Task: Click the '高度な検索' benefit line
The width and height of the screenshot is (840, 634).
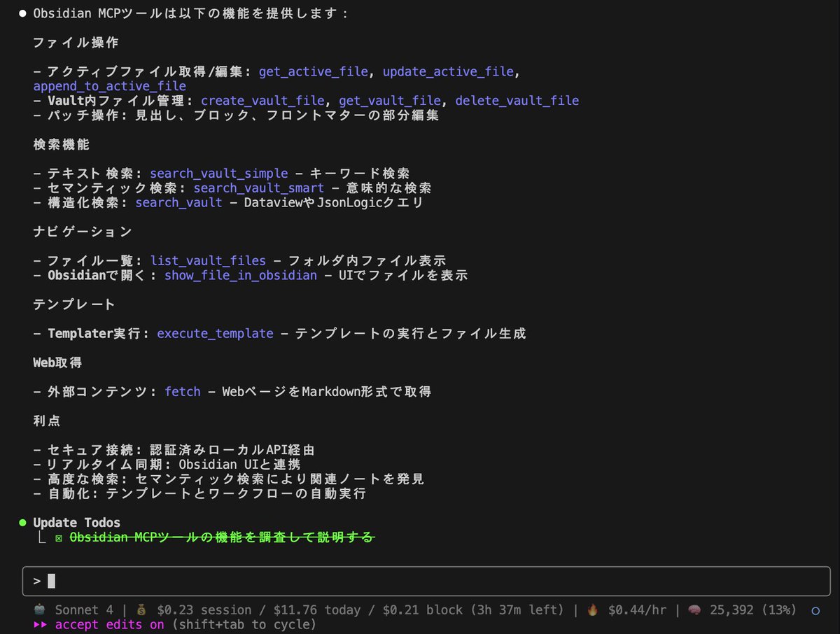Action: coord(228,479)
